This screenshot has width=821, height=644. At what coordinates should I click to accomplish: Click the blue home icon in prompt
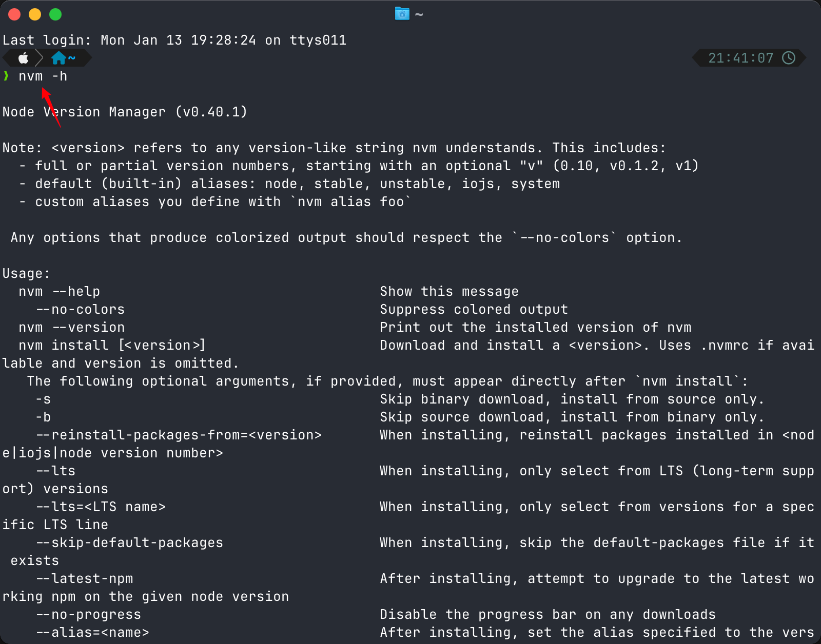tap(59, 58)
